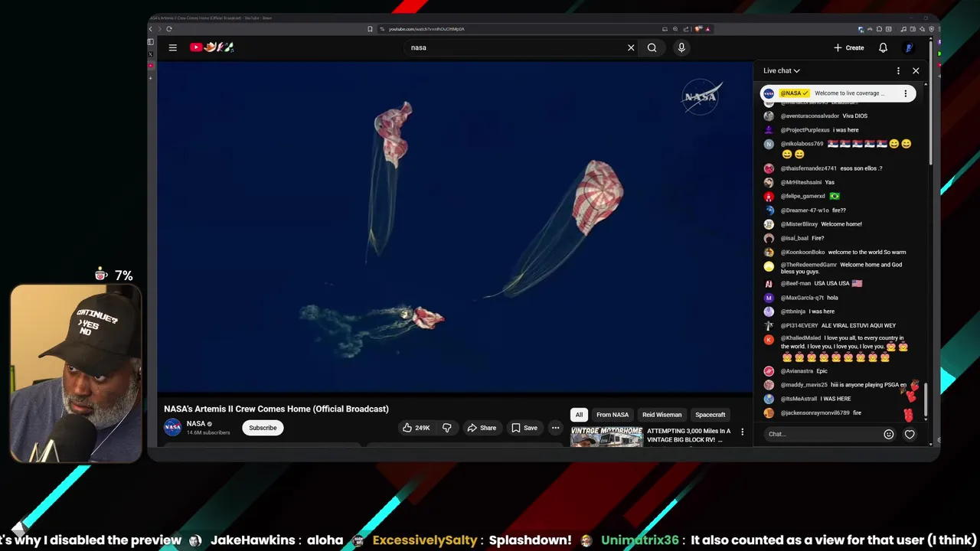Screen dimensions: 980x551
Task: Open the YouTube guide hamburger menu
Action: pyautogui.click(x=173, y=47)
